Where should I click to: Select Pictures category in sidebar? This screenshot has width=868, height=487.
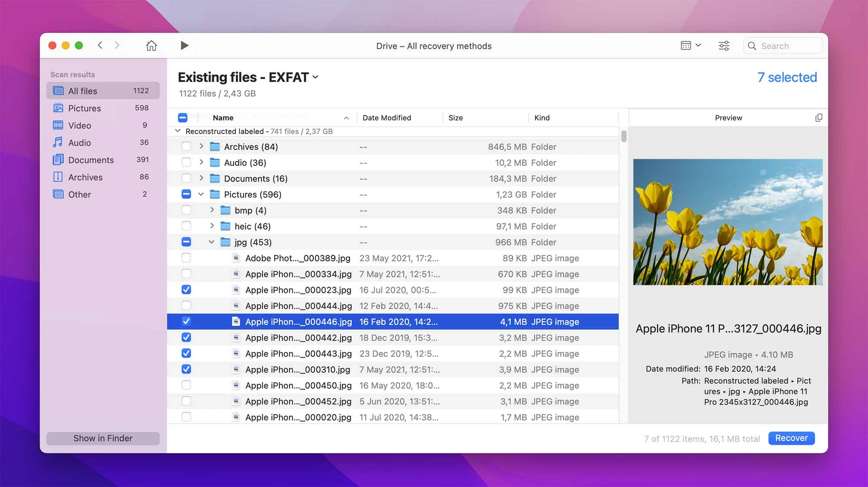(x=84, y=108)
